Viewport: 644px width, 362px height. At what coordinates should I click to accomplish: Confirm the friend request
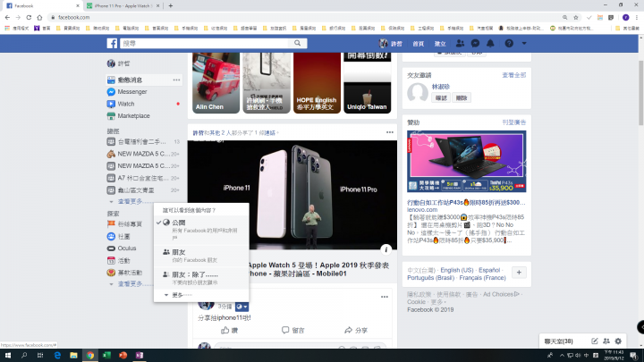441,97
